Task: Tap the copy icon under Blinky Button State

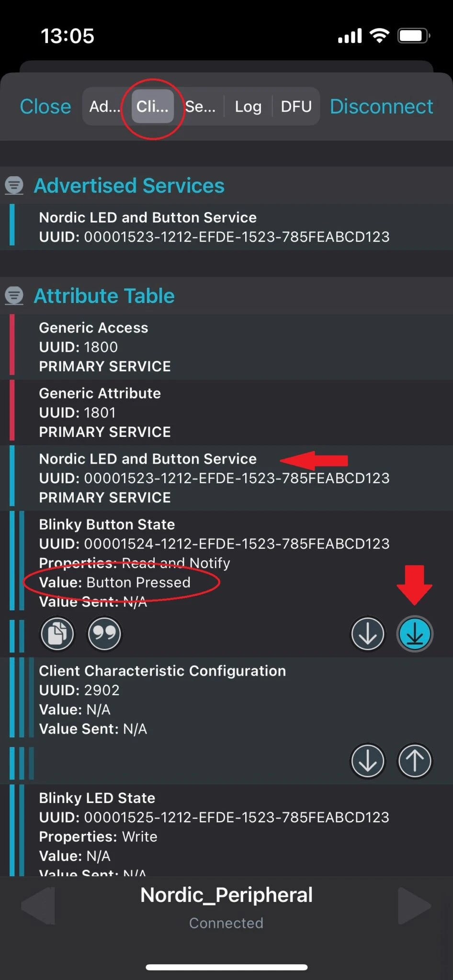Action: click(x=57, y=634)
